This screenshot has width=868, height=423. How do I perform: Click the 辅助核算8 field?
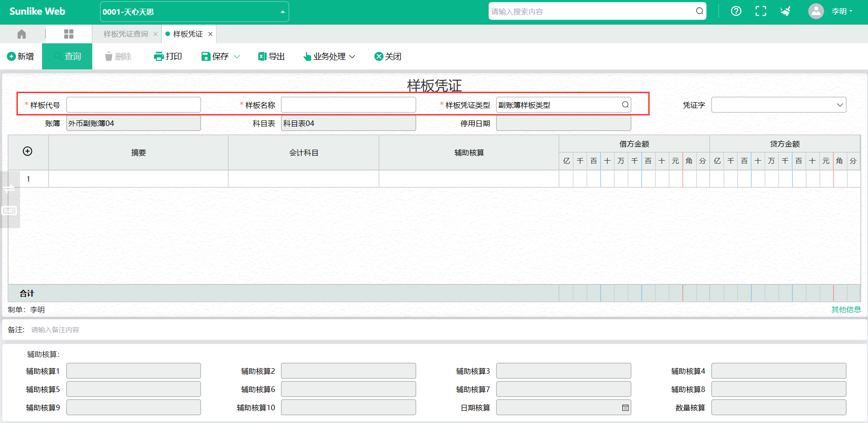click(778, 389)
